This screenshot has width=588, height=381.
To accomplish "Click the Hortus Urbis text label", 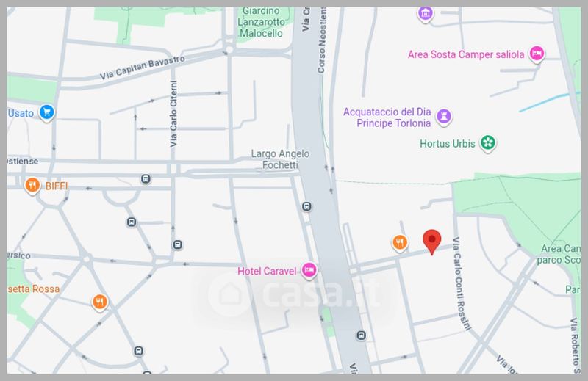I will click(448, 143).
